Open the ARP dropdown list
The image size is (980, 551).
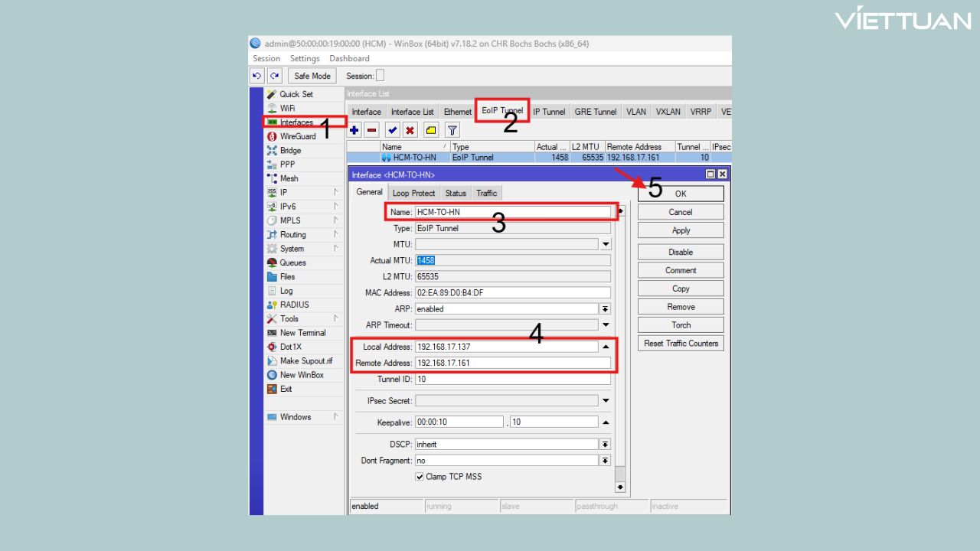tap(605, 309)
